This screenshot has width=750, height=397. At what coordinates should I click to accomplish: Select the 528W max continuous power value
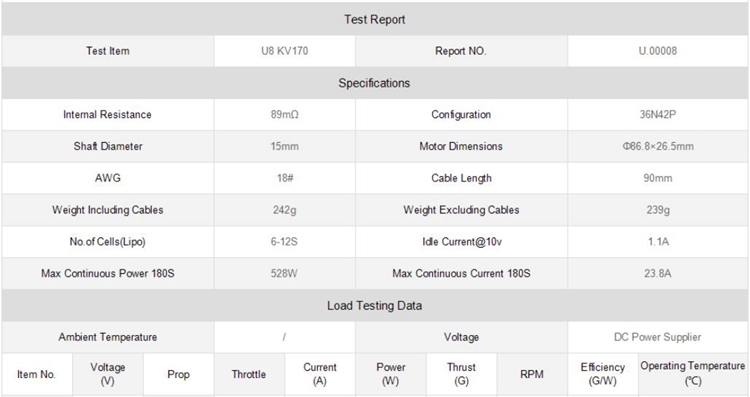coord(285,274)
